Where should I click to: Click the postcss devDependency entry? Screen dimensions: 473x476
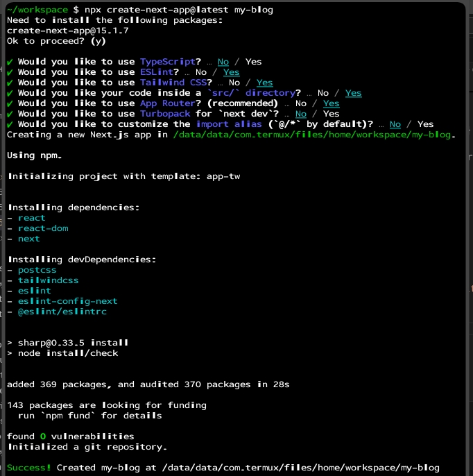[x=37, y=270]
